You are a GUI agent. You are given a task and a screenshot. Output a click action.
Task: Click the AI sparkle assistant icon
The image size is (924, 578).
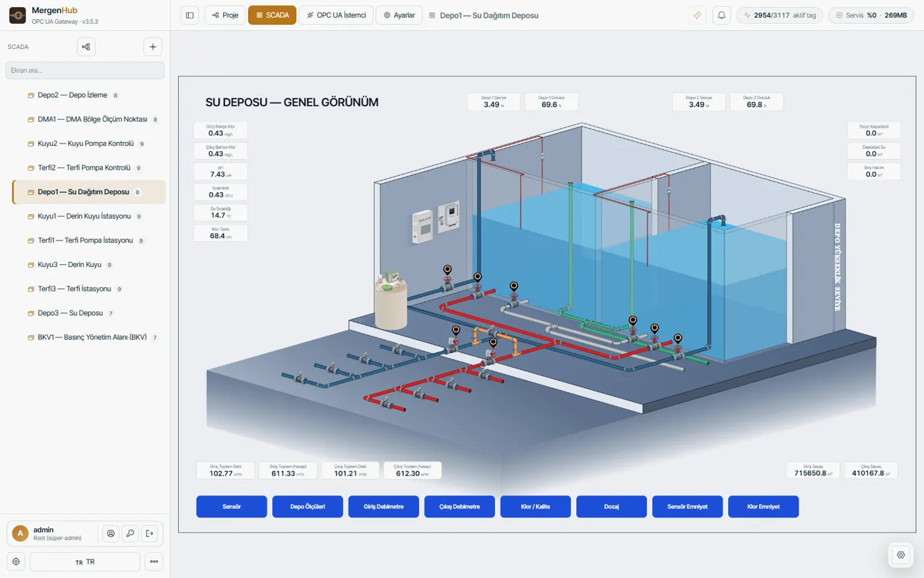pyautogui.click(x=698, y=15)
